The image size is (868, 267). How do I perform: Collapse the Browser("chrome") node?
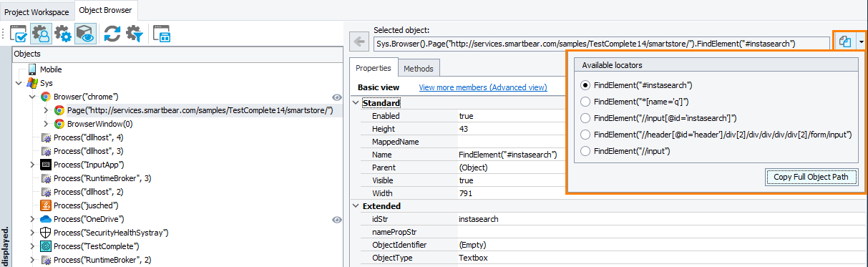pos(32,97)
